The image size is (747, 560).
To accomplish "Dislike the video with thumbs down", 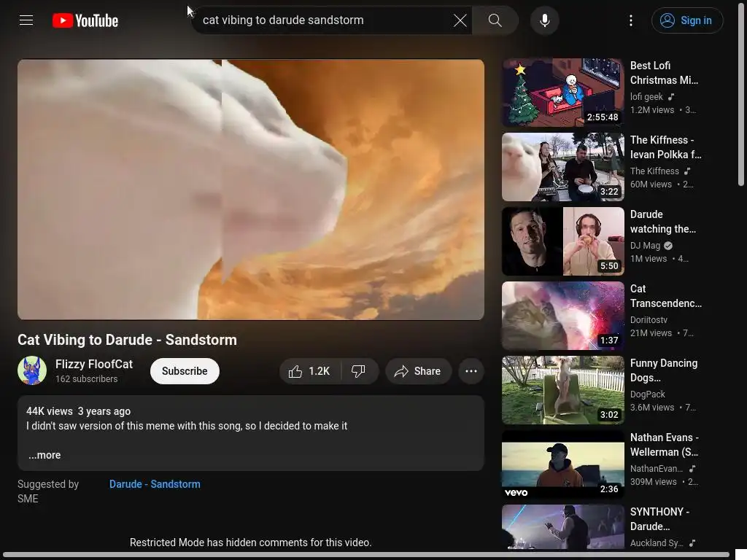I will 359,371.
